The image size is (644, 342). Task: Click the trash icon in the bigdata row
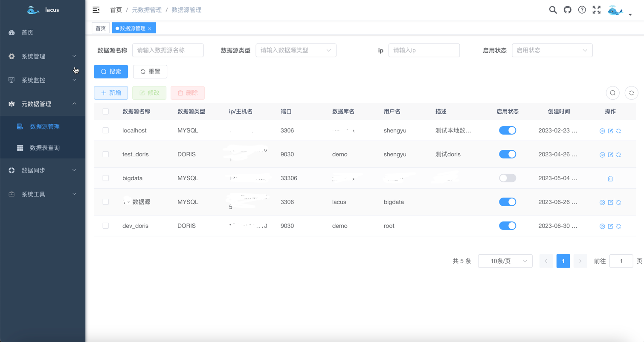point(610,178)
